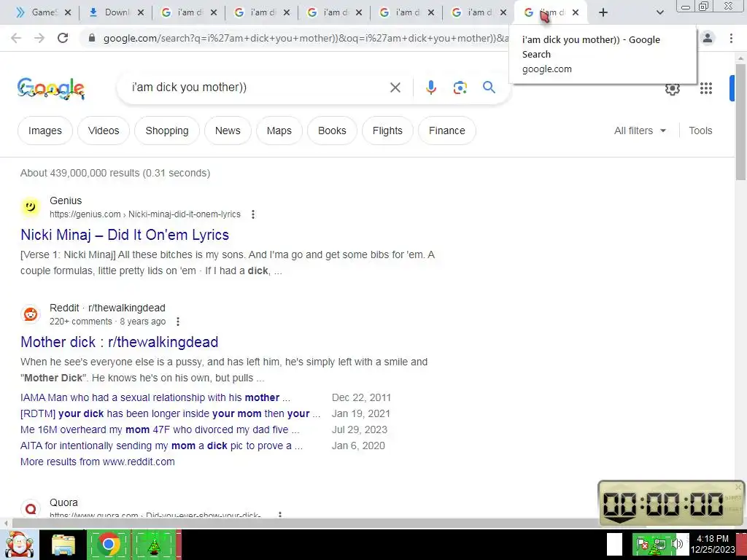Open options for the Genius result

(253, 214)
